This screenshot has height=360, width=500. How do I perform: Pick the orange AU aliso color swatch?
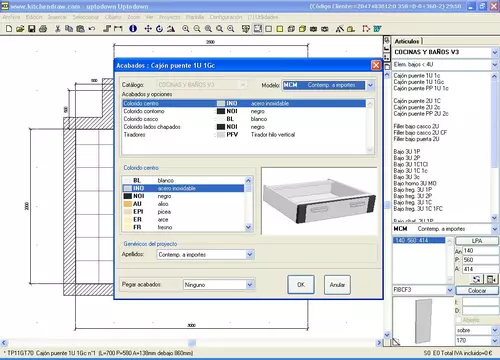[x=128, y=204]
